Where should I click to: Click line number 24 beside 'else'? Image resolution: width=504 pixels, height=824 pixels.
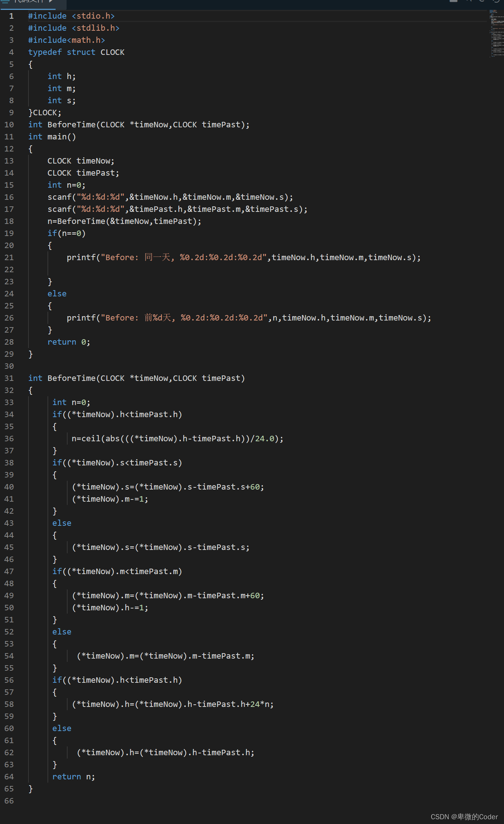9,294
